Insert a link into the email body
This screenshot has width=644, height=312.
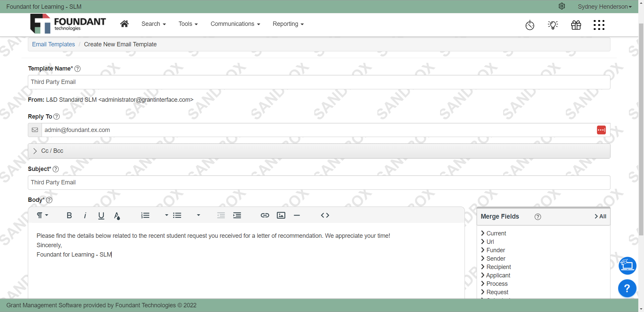(265, 215)
